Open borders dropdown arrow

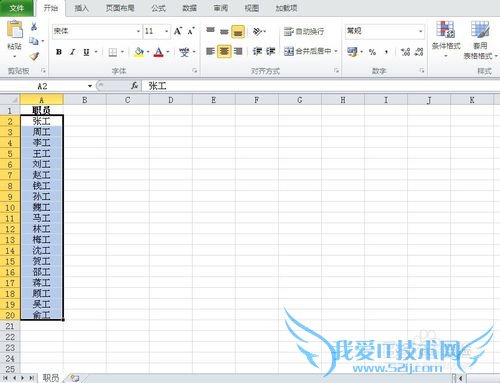tap(122, 52)
